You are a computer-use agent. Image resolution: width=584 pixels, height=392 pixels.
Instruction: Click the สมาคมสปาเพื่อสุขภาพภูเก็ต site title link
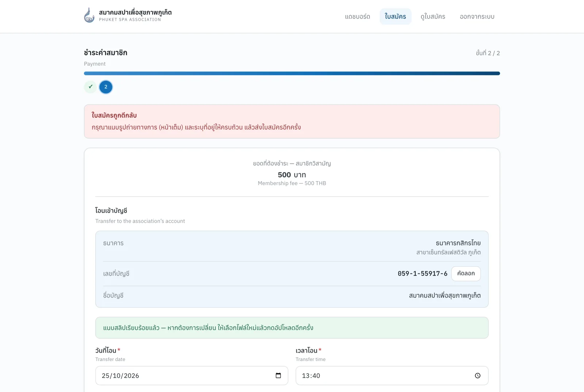click(x=135, y=12)
